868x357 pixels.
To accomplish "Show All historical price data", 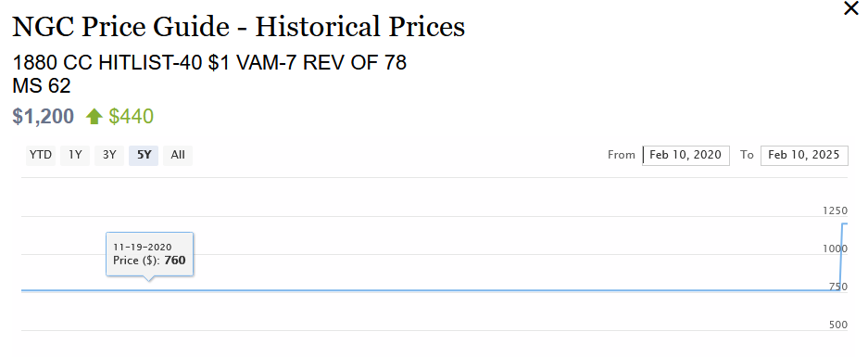I will coord(178,155).
